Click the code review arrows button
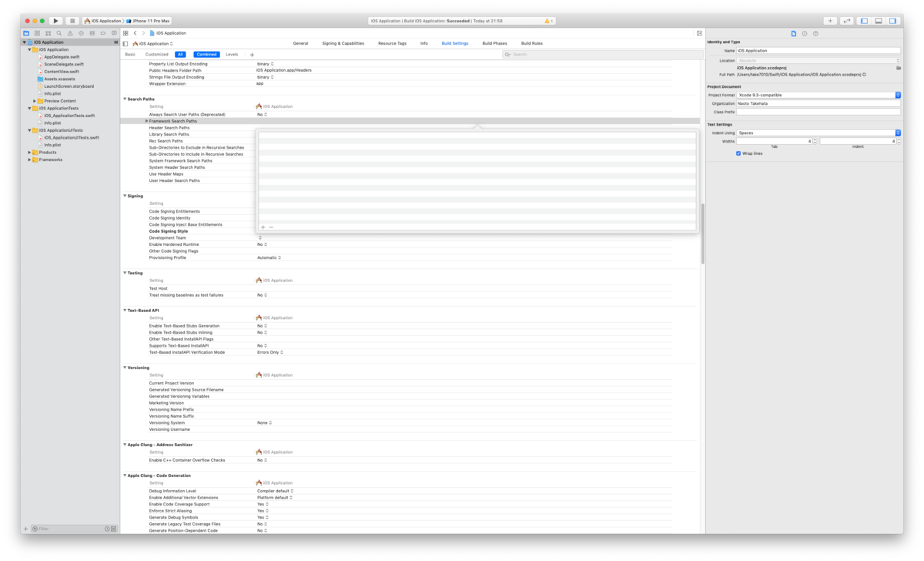Screen dimensions: 924x561 [x=847, y=21]
